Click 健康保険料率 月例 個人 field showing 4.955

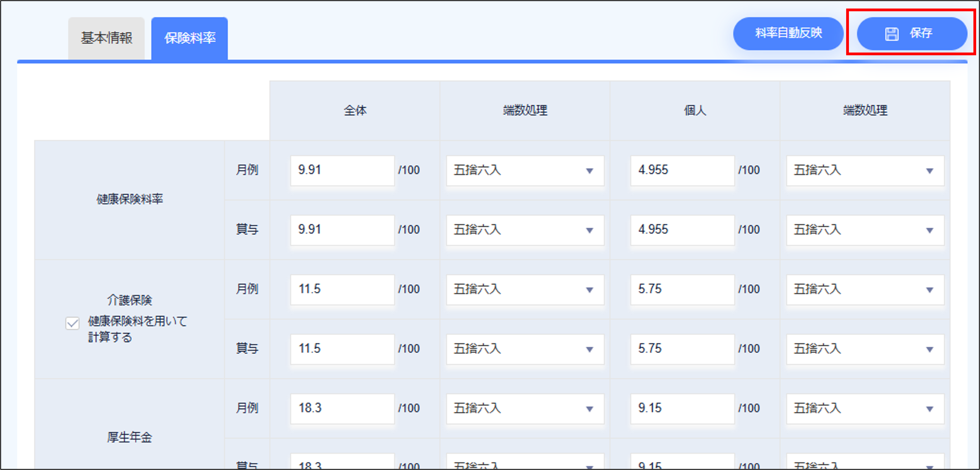coord(682,171)
